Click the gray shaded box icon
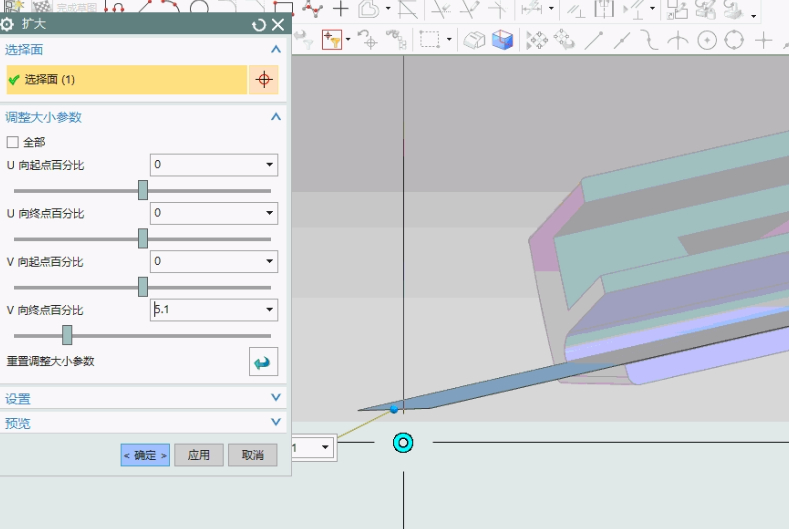Screen dimensions: 789x529 [x=474, y=40]
